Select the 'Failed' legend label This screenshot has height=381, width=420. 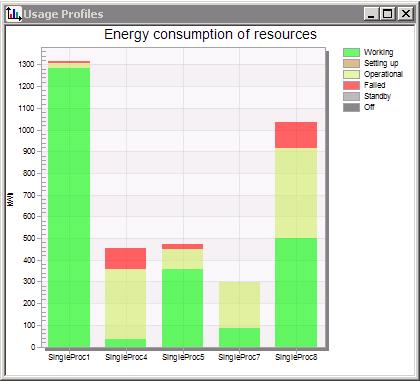[x=375, y=85]
